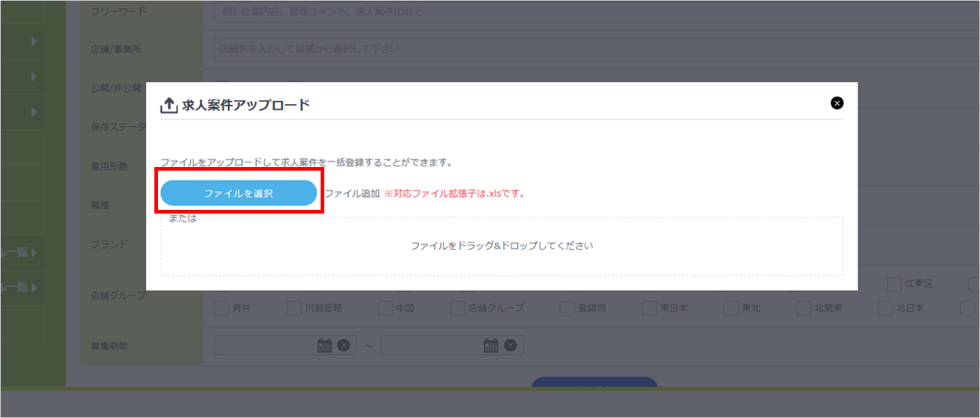Select the 東日本 checkbox
This screenshot has height=418, width=980.
click(x=649, y=308)
